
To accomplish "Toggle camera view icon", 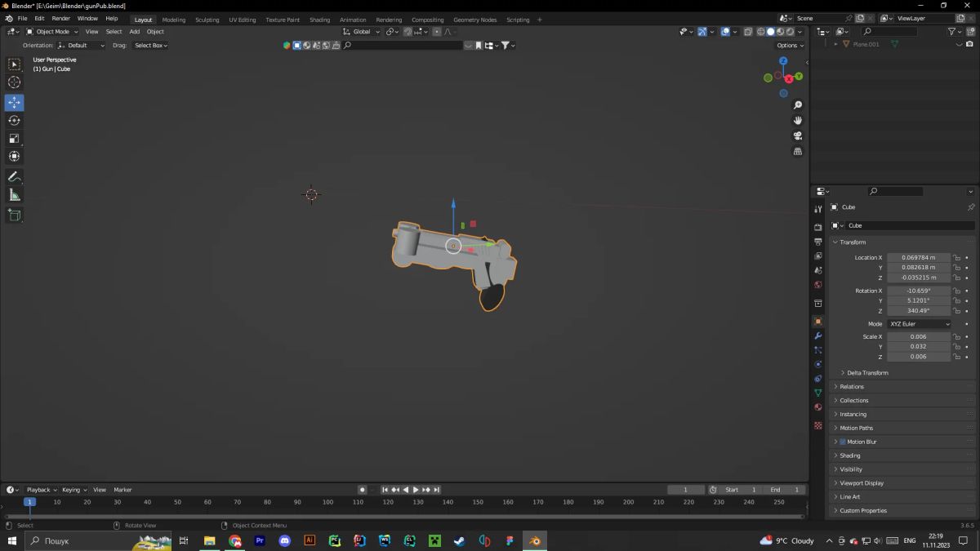I will pyautogui.click(x=798, y=136).
